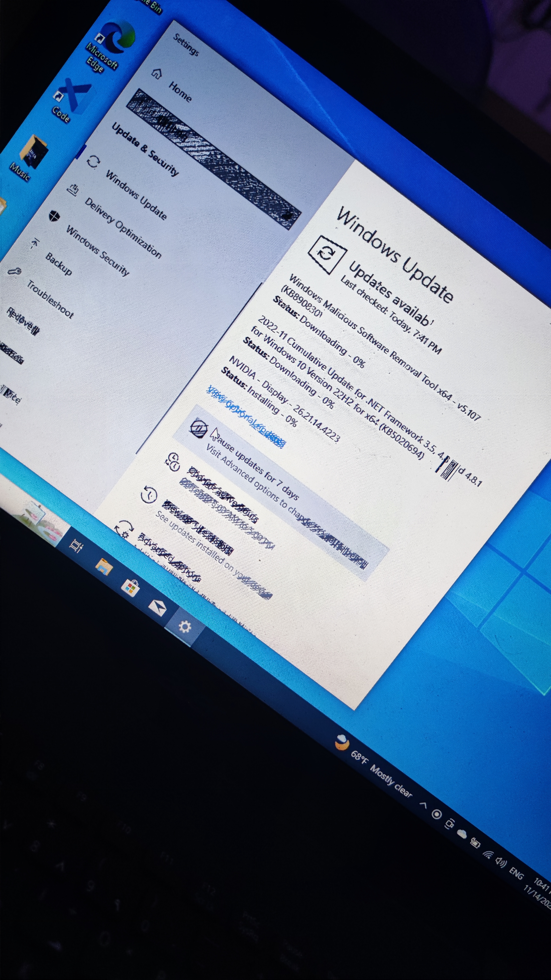The height and width of the screenshot is (980, 551).
Task: Click the Windows Update sync arrows sidebar icon
Action: 93,161
